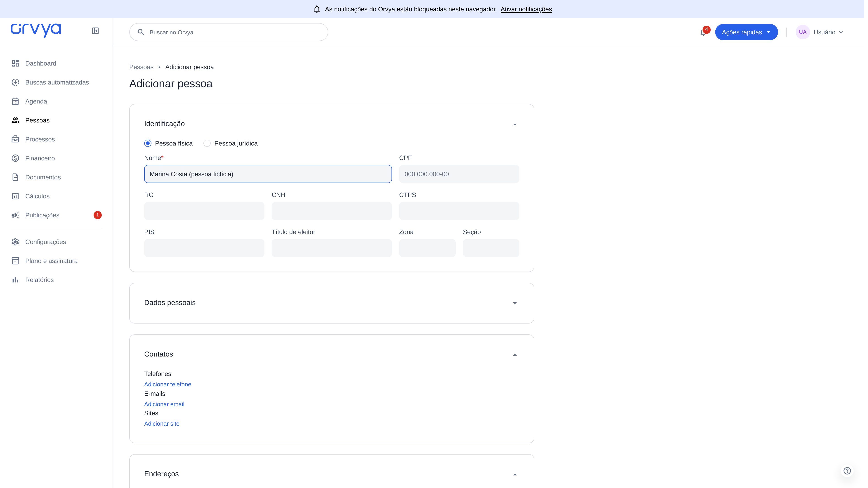Viewport: 868px width, 488px height.
Task: Click the Dashboard sidebar icon
Action: click(x=15, y=63)
